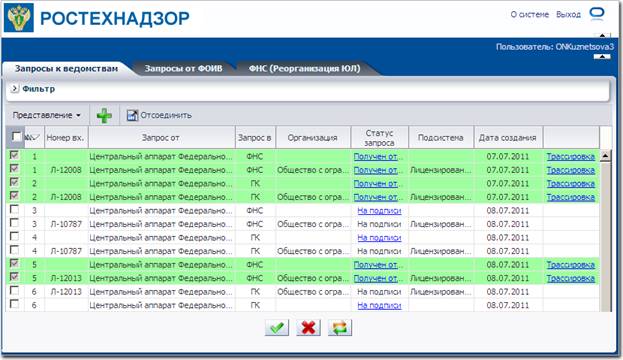
Task: Click the green plus add-request icon
Action: click(104, 116)
